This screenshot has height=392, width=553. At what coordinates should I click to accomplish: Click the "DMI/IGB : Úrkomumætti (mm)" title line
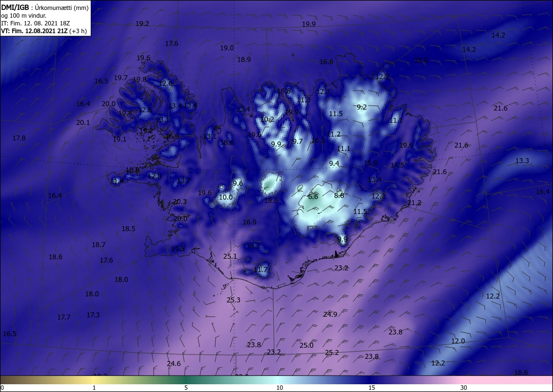45,7
